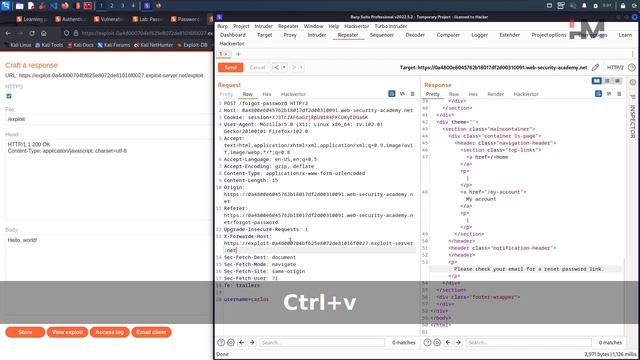Click the lock screen icon in tray

pyautogui.click(x=622, y=6)
